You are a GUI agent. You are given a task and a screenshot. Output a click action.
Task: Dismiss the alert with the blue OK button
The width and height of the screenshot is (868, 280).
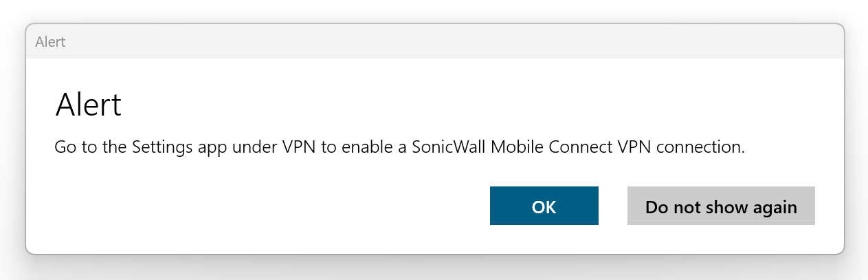pos(544,206)
